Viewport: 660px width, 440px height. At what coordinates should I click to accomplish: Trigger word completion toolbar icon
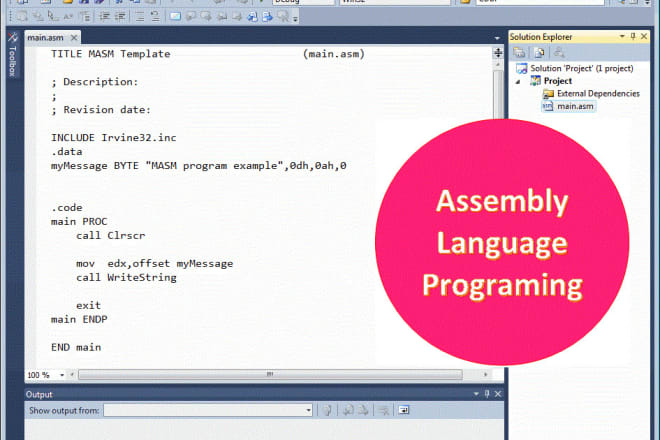(68, 16)
